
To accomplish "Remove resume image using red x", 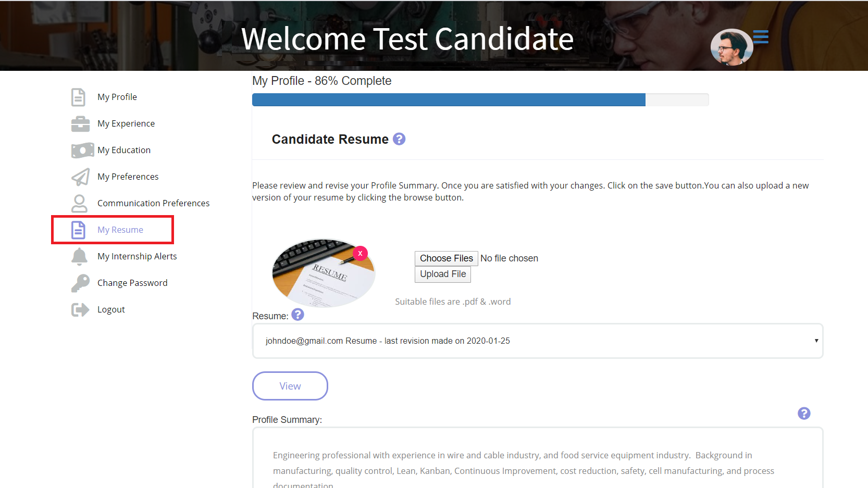I will (360, 253).
